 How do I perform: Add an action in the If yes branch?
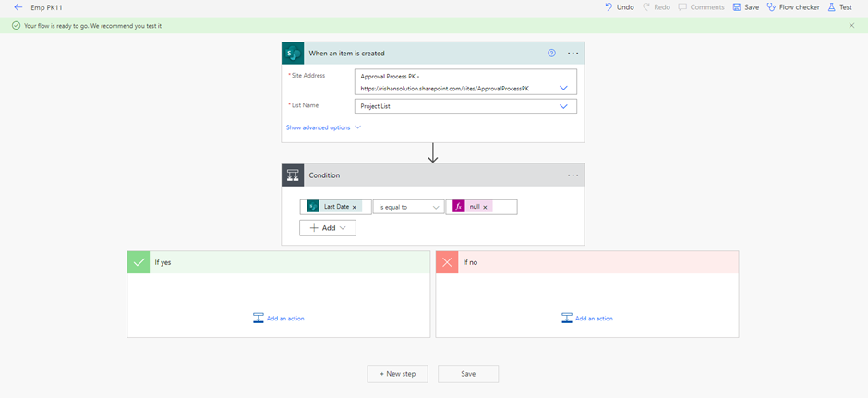[x=279, y=319]
